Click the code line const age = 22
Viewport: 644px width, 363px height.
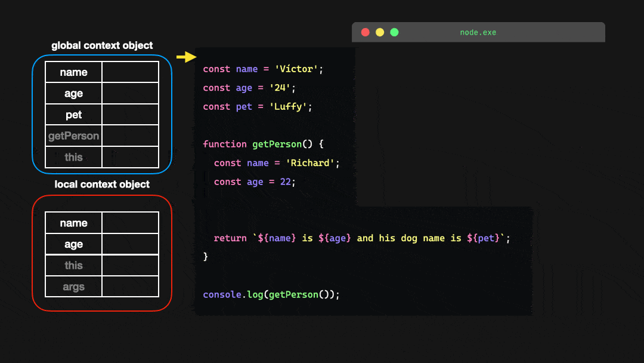click(x=255, y=182)
